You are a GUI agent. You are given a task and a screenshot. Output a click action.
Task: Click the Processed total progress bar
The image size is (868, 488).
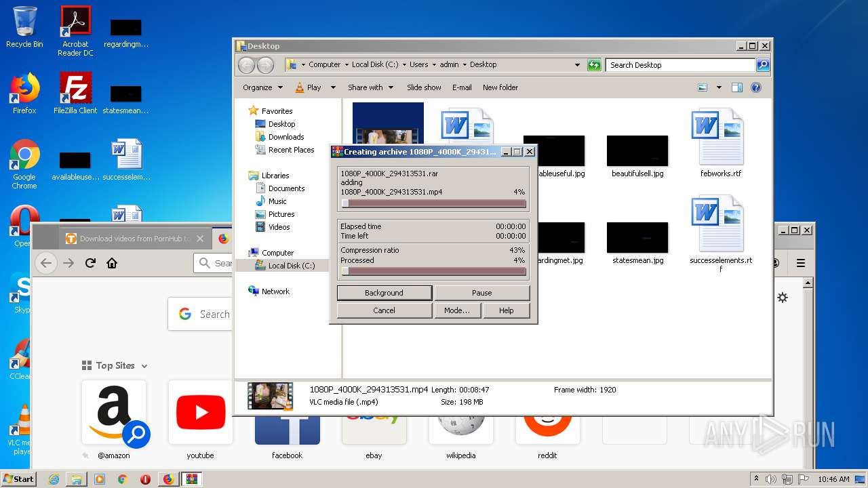pyautogui.click(x=433, y=271)
